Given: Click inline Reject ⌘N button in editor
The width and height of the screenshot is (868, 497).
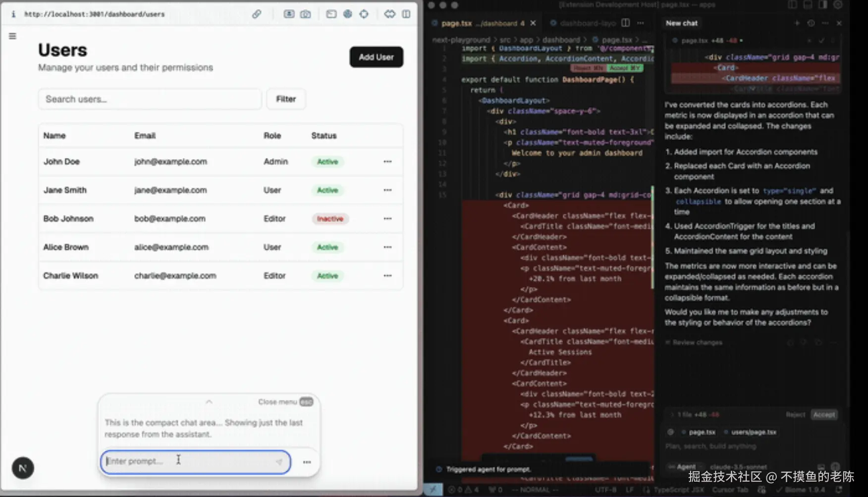Looking at the screenshot, I should pyautogui.click(x=589, y=68).
